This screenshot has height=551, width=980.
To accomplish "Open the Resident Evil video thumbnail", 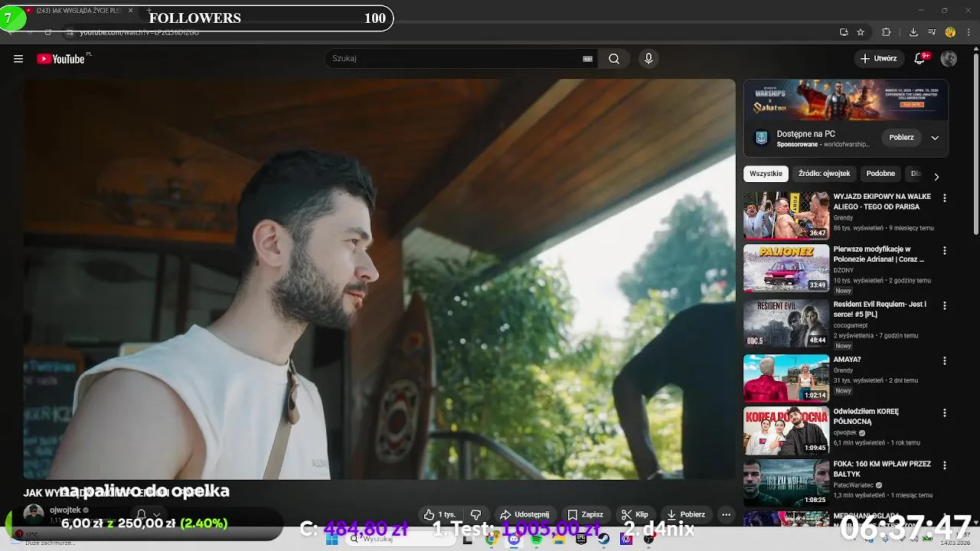I will coord(786,323).
